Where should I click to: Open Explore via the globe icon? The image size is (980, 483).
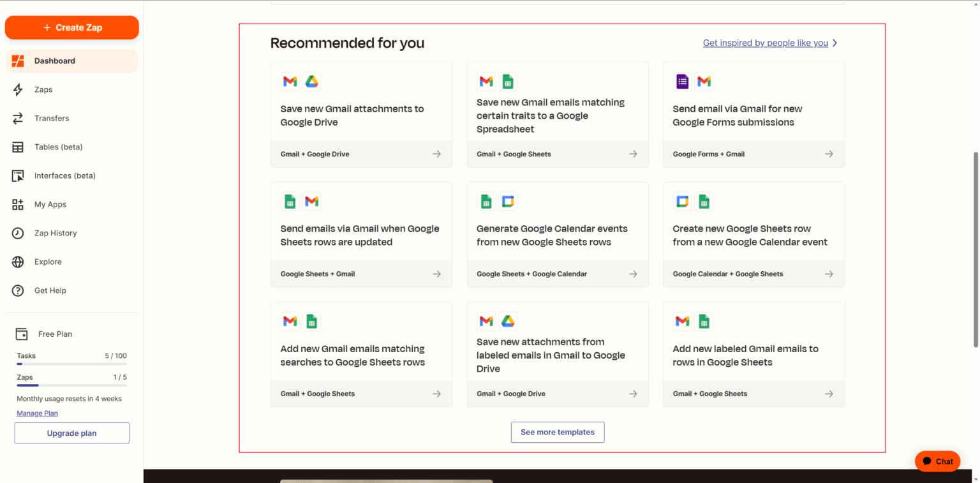(x=19, y=262)
